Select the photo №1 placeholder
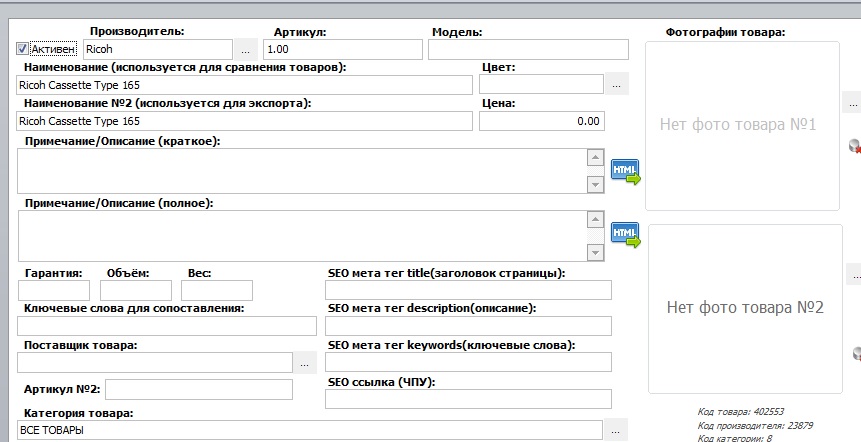This screenshot has height=442, width=861. (x=742, y=126)
